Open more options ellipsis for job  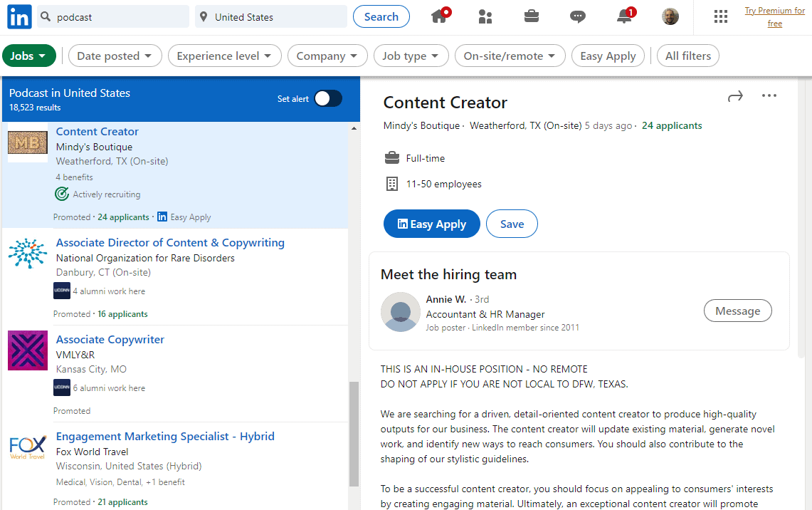coord(769,95)
